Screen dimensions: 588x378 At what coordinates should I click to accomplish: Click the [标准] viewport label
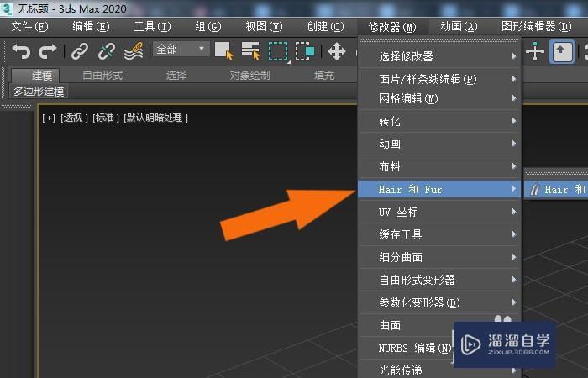(x=106, y=118)
